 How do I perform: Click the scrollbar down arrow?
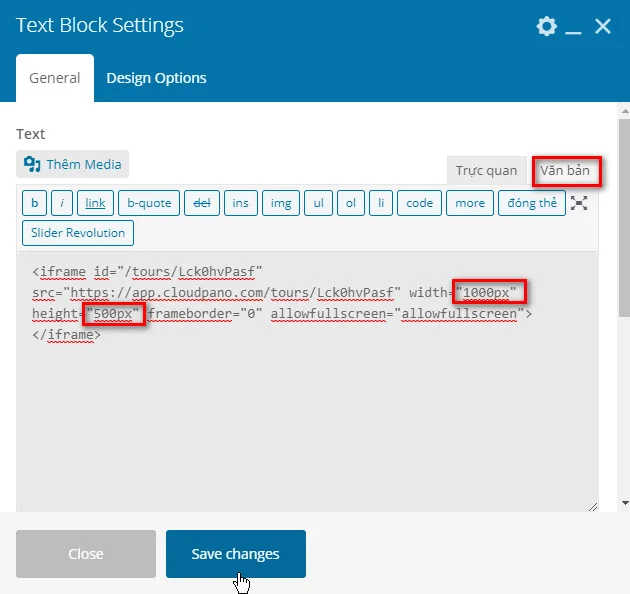[624, 503]
